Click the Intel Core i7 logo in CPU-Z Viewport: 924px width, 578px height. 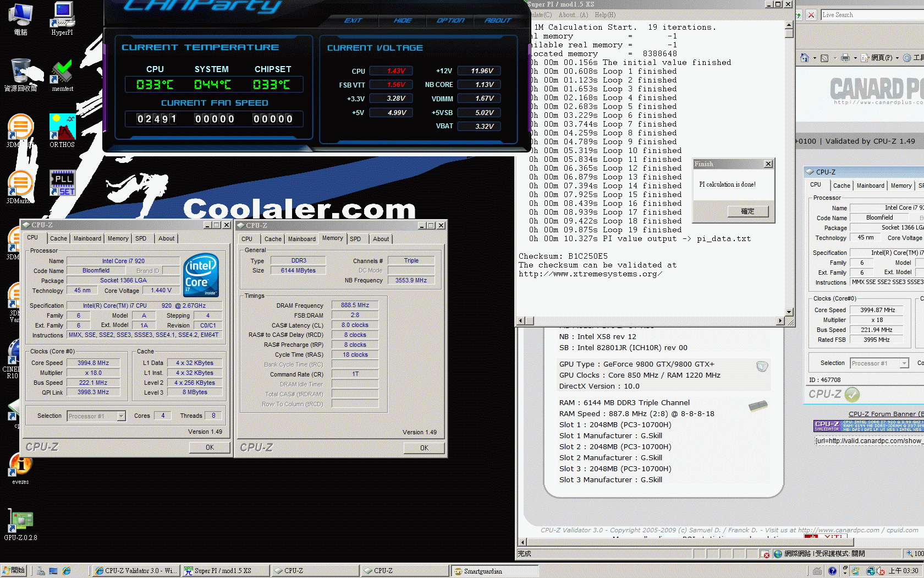point(201,275)
